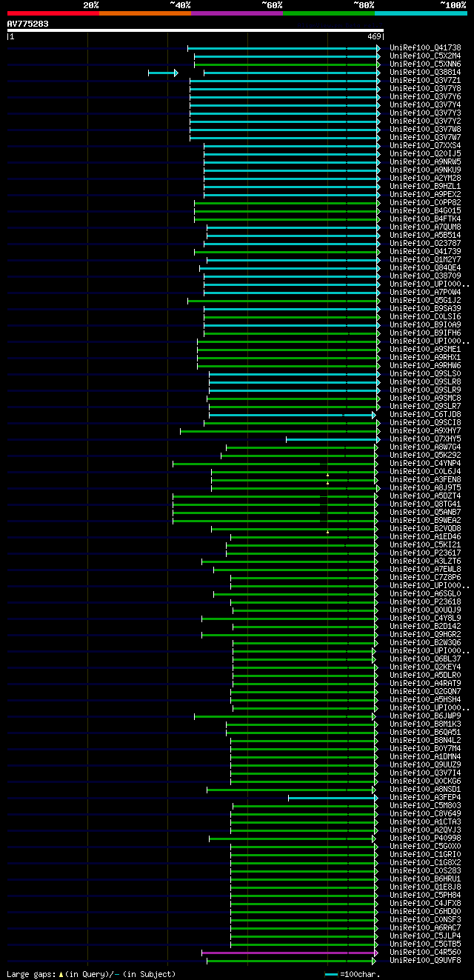Open hit UniRef100_O23787
The width and height of the screenshot is (474, 980).
[x=425, y=243]
